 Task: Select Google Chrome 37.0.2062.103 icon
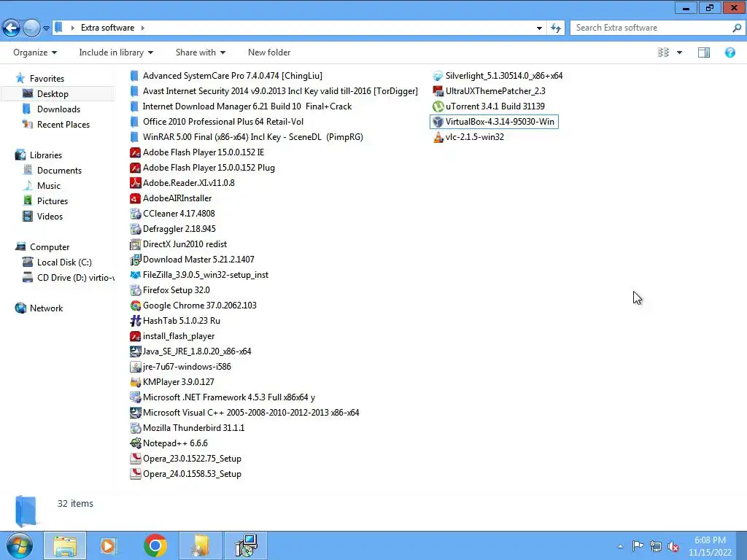tap(135, 306)
